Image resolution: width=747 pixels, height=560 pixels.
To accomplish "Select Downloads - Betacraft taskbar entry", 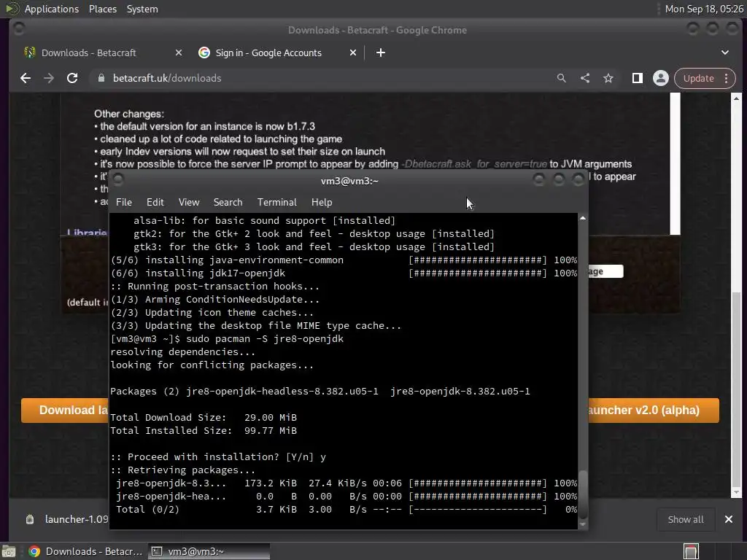I will pos(86,551).
